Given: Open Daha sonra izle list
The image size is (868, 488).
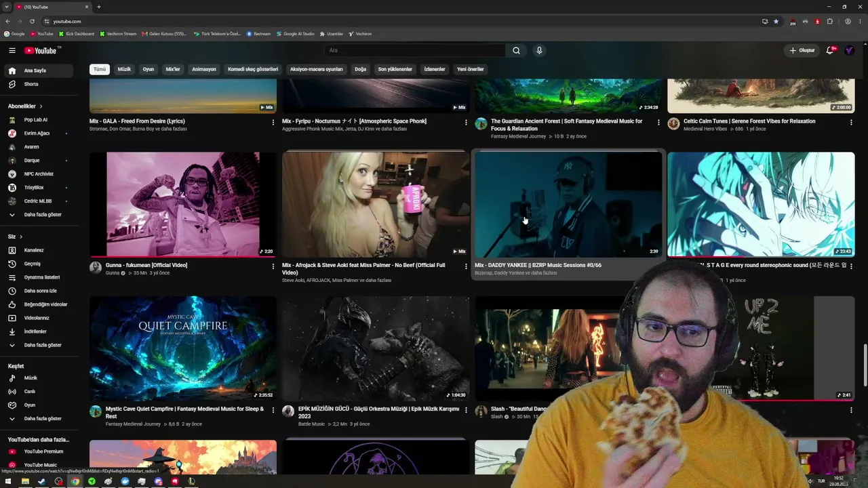Looking at the screenshot, I should pyautogui.click(x=37, y=291).
